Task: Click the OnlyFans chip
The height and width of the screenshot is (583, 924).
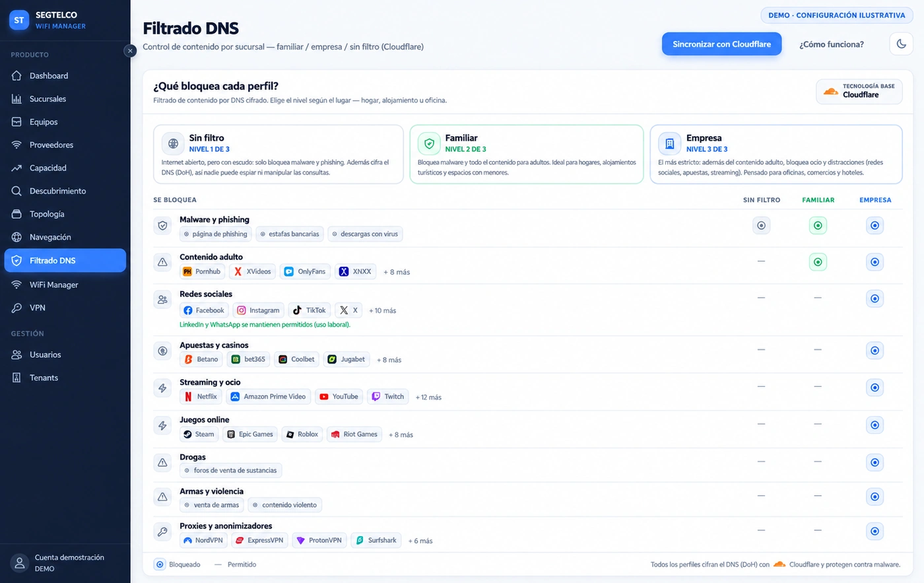Action: click(304, 271)
